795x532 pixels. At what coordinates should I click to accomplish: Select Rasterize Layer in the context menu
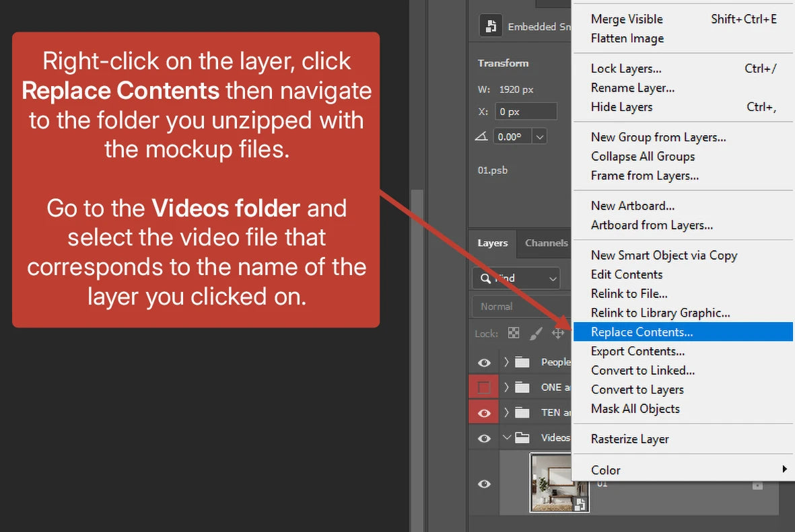point(629,439)
